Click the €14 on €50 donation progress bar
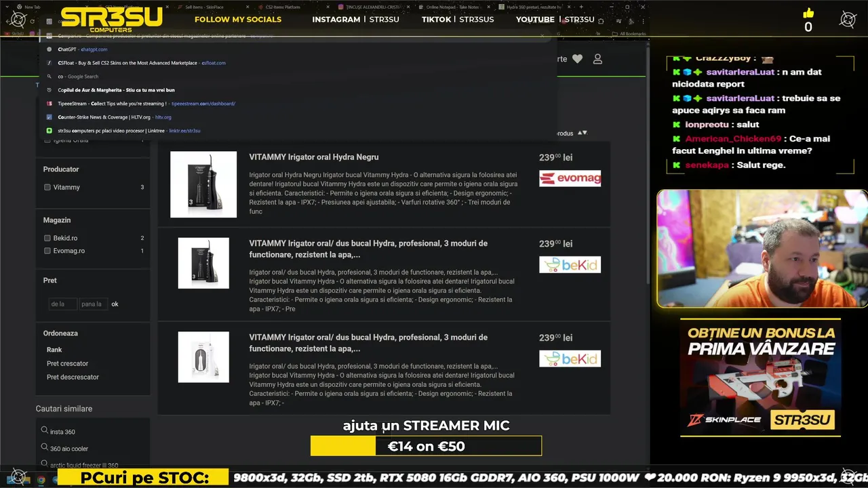 coord(426,446)
